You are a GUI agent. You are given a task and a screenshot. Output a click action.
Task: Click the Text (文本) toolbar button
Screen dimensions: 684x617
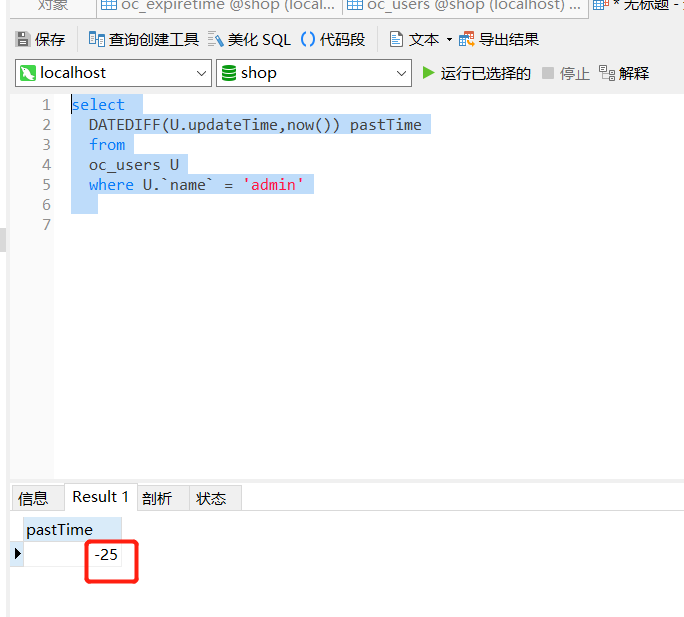414,39
